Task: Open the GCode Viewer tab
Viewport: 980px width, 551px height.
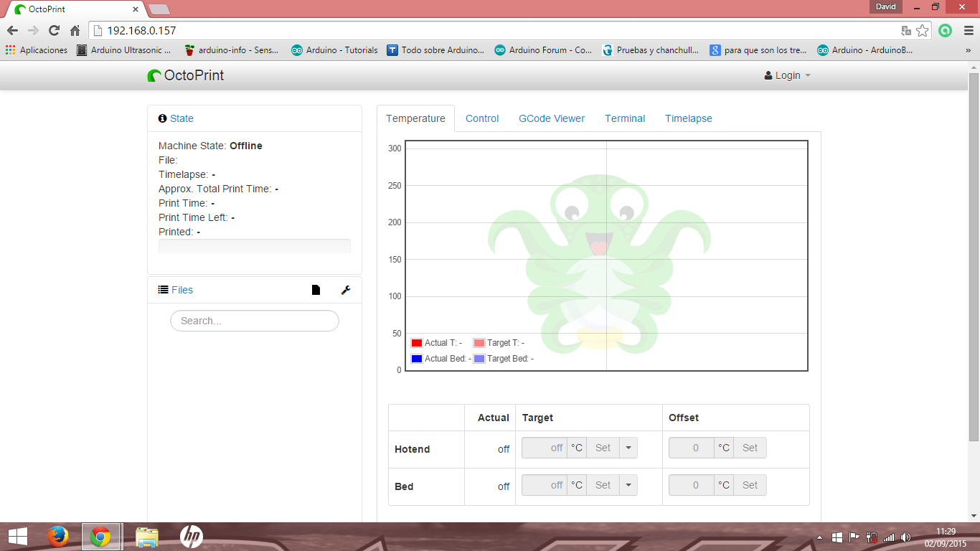Action: [x=552, y=118]
